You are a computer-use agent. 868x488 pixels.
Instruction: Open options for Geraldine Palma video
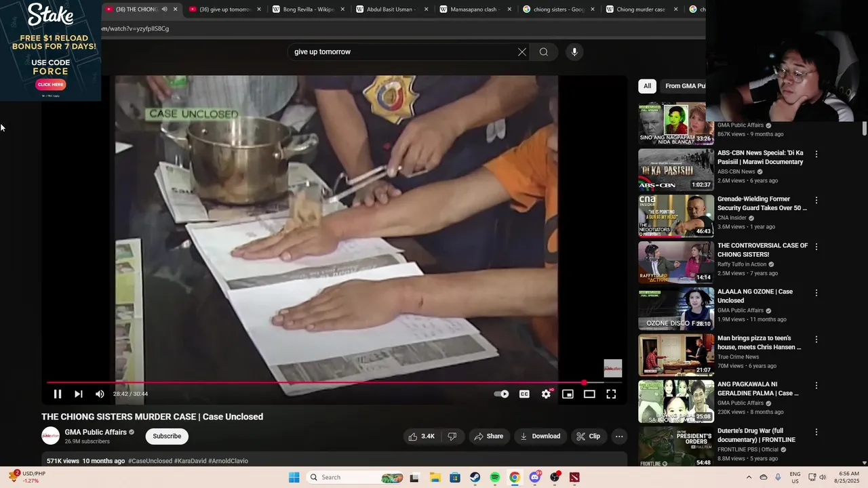click(816, 386)
